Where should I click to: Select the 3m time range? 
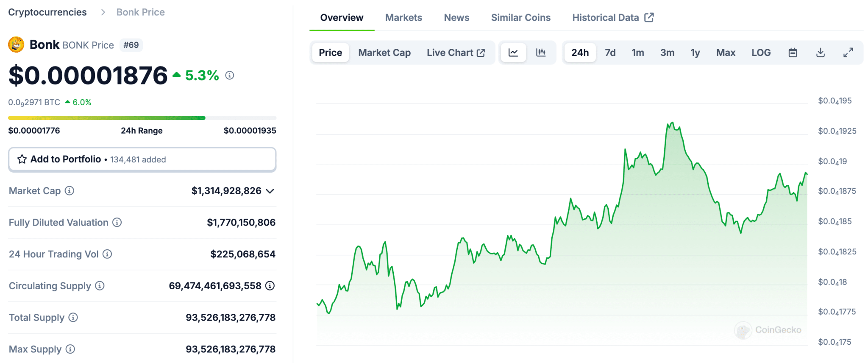click(668, 53)
